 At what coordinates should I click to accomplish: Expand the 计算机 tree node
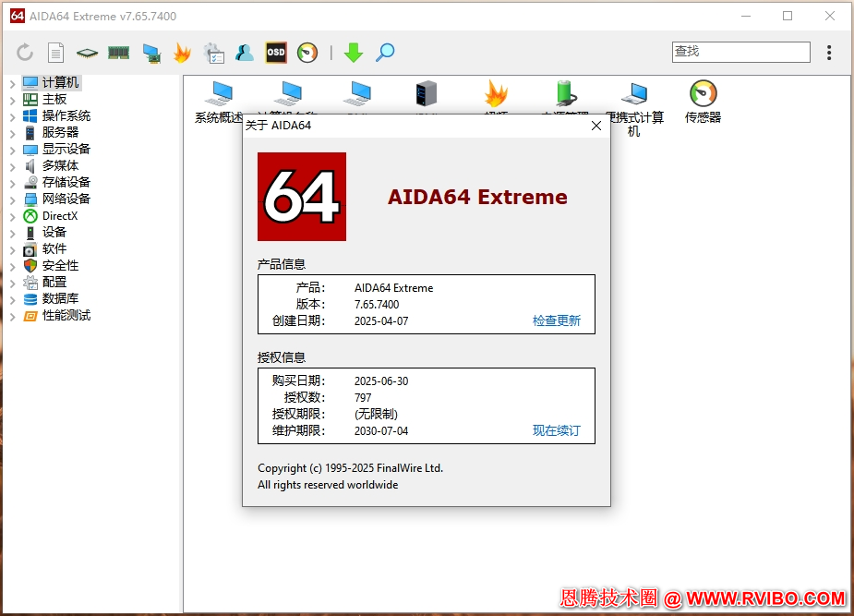coord(13,83)
